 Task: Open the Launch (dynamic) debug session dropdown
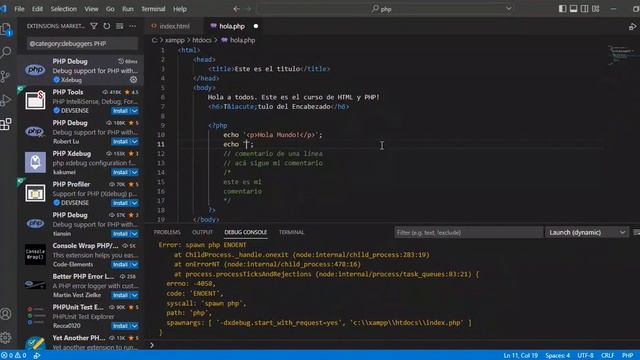point(587,232)
